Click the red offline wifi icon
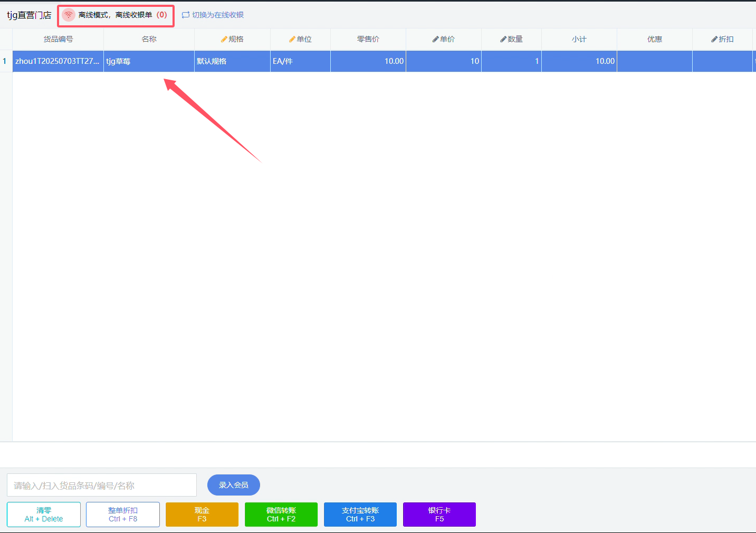 click(69, 15)
